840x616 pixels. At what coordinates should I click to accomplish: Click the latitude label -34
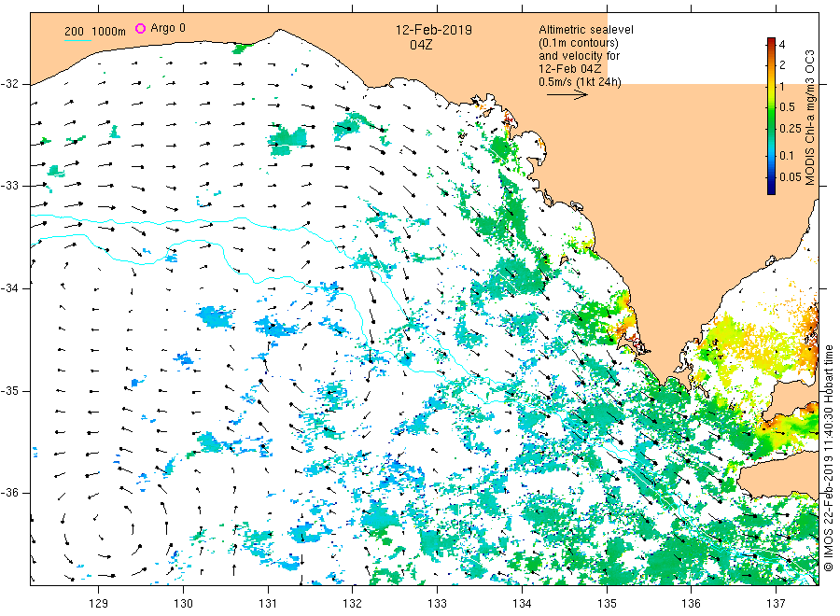tap(9, 288)
